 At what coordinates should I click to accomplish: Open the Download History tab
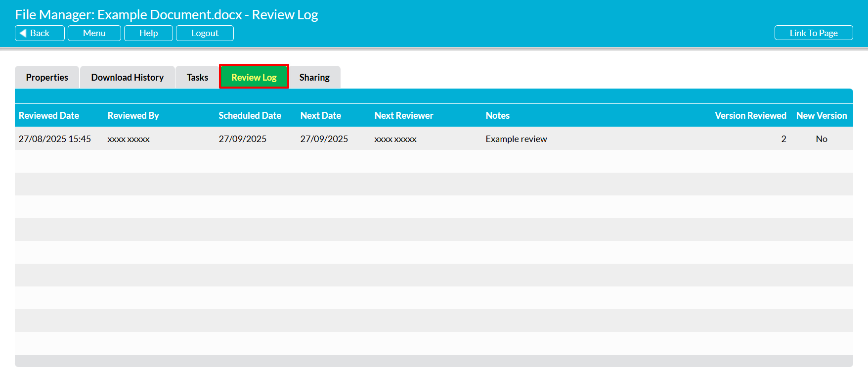[x=127, y=77]
